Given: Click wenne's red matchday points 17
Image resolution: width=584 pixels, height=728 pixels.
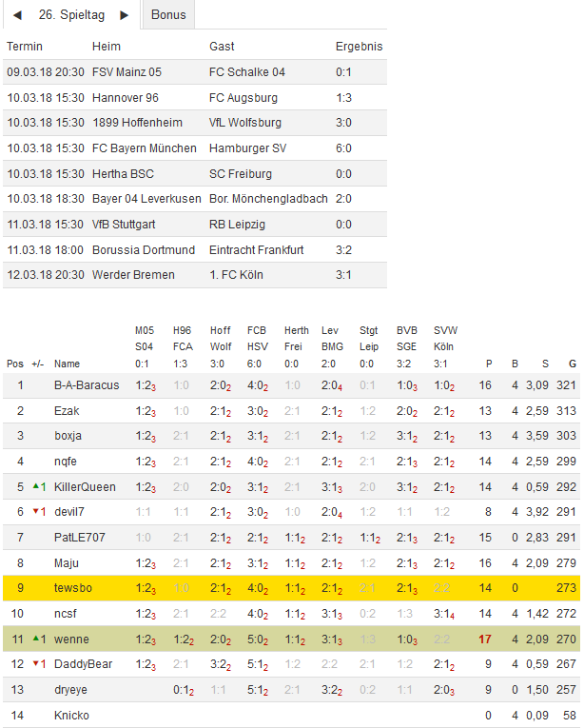Looking at the screenshot, I should pyautogui.click(x=486, y=638).
